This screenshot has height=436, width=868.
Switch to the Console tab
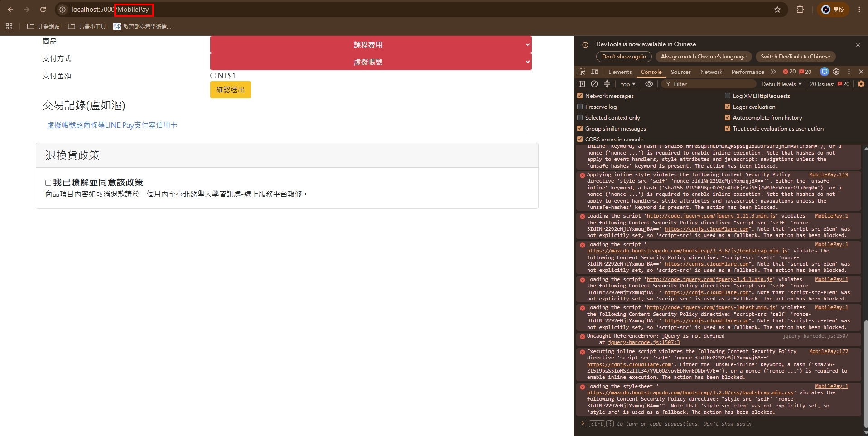coord(651,72)
